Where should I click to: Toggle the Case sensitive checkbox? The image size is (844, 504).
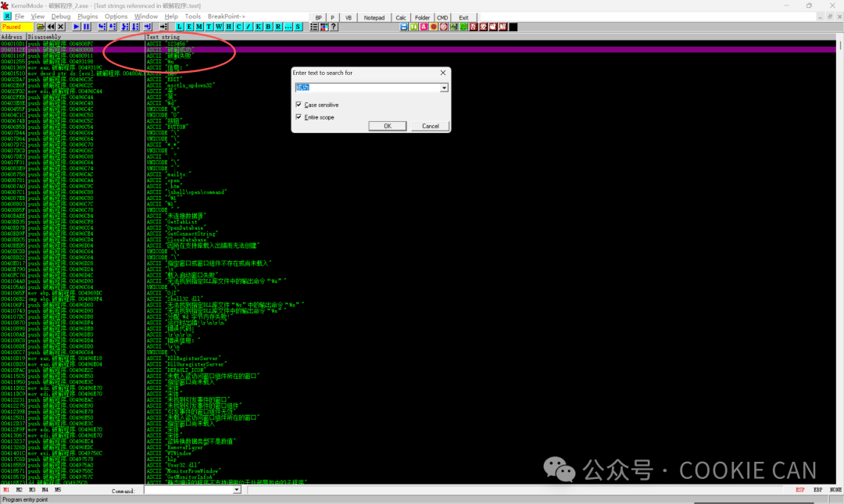point(299,105)
